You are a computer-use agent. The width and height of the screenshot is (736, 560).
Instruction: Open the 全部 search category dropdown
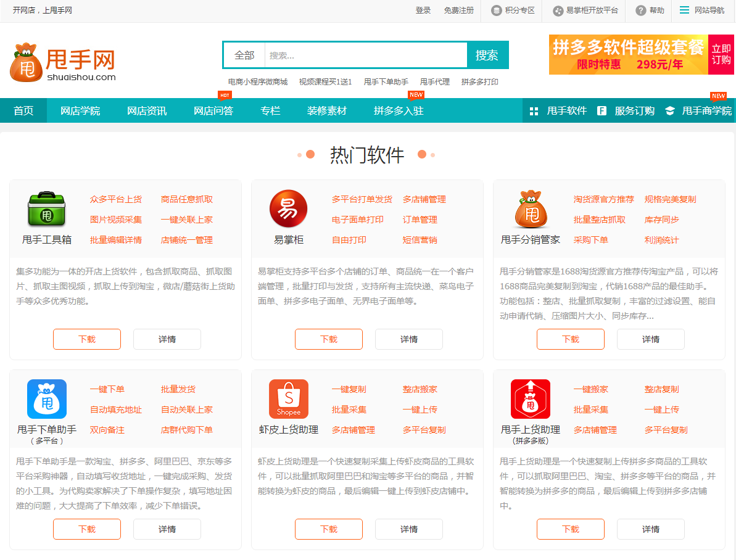pyautogui.click(x=244, y=56)
